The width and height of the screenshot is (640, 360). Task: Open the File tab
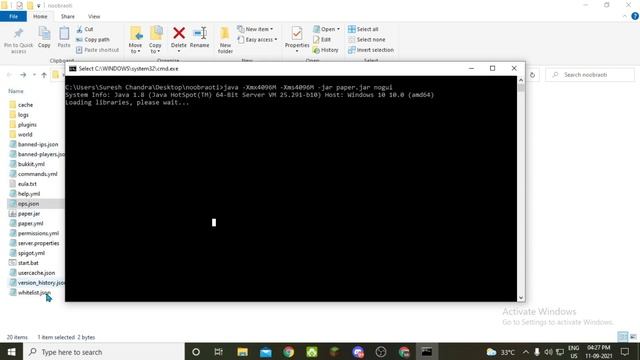pyautogui.click(x=13, y=16)
